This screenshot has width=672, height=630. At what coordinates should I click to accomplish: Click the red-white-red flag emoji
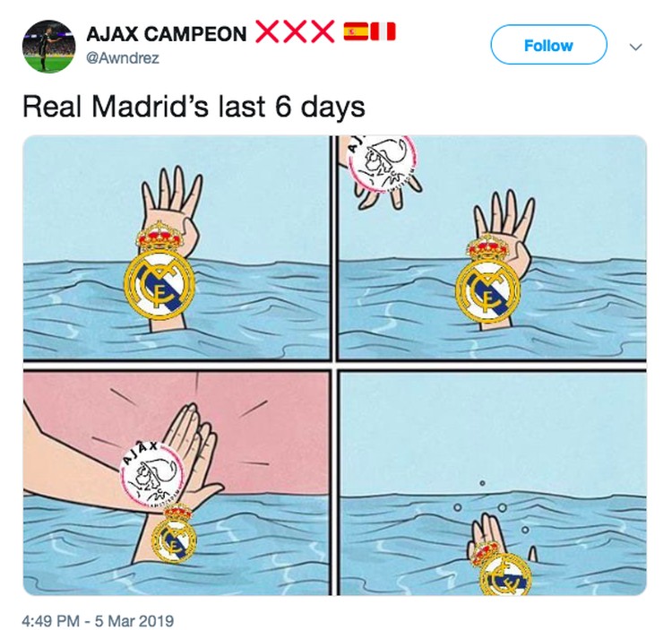pos(383,31)
